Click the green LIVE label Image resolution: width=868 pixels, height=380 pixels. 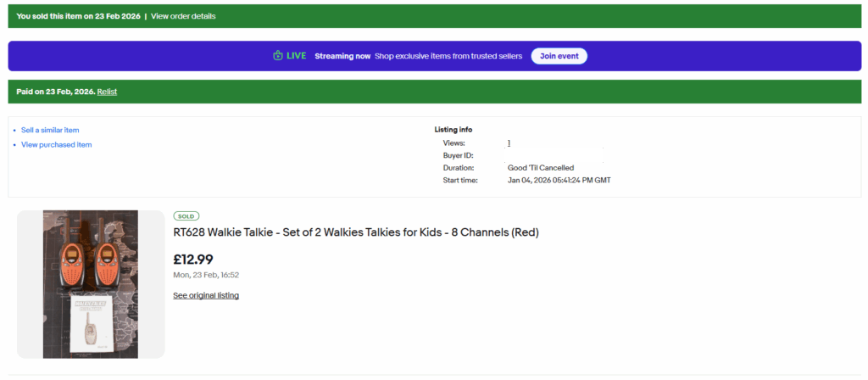coord(296,56)
